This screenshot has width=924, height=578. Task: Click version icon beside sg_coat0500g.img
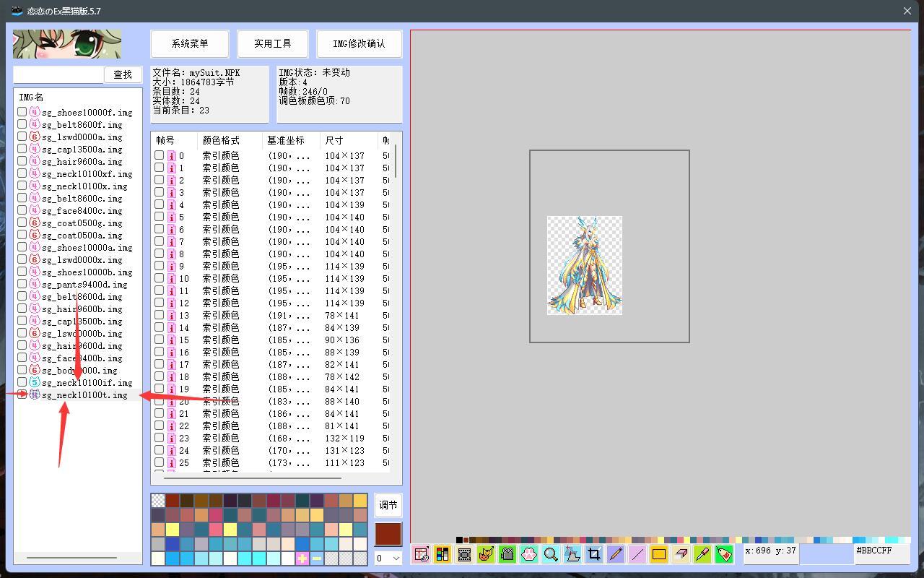pyautogui.click(x=34, y=223)
